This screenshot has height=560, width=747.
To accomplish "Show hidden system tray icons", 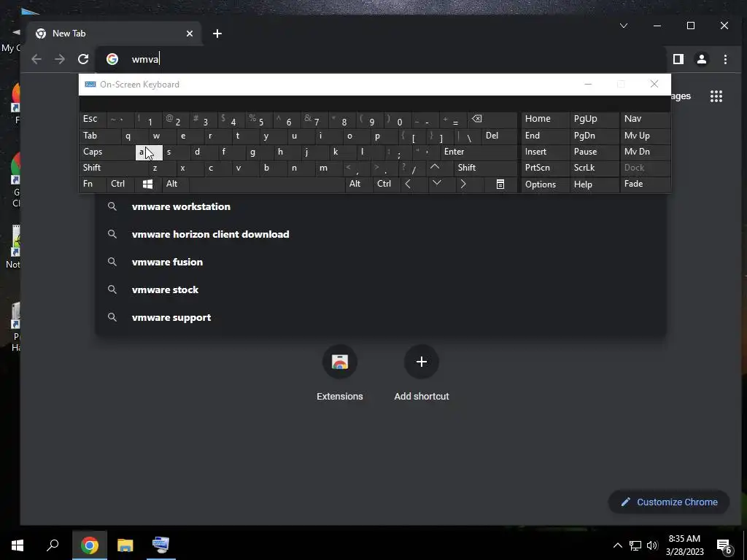I will pos(617,545).
